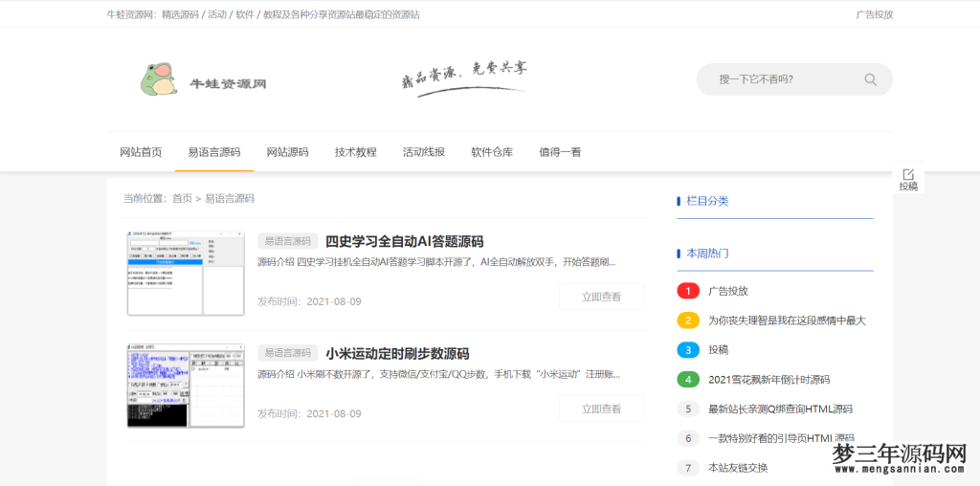Click 广告投放 in weekly hot list
This screenshot has height=486, width=980.
tap(728, 291)
